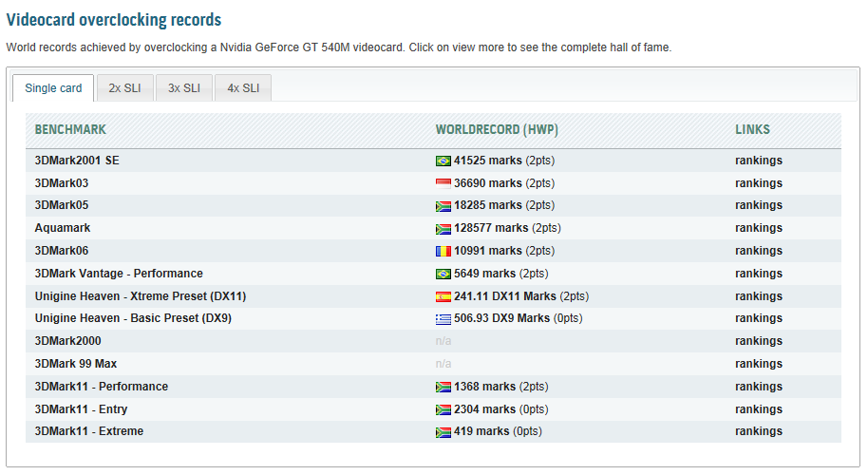Click the 3DMark11 - Entry benchmark name

click(x=82, y=408)
